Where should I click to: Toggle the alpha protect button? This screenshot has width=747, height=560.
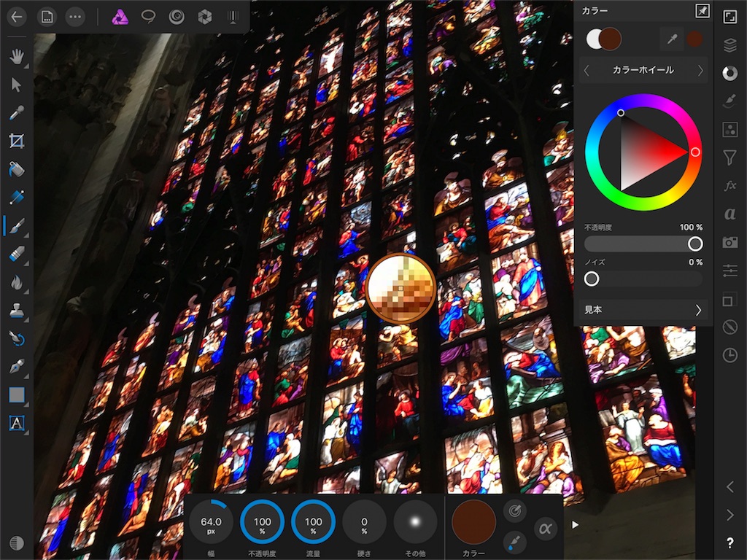(x=545, y=529)
